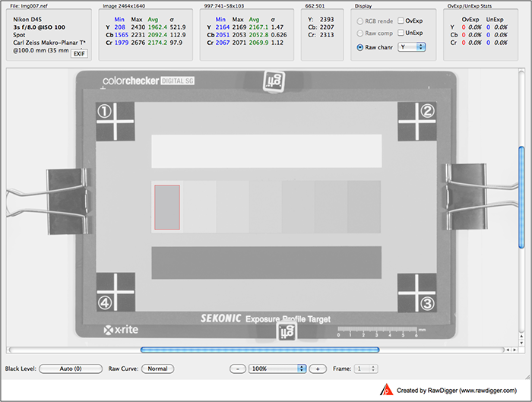Click the Y min value 208
The height and width of the screenshot is (402, 532).
pyautogui.click(x=119, y=27)
